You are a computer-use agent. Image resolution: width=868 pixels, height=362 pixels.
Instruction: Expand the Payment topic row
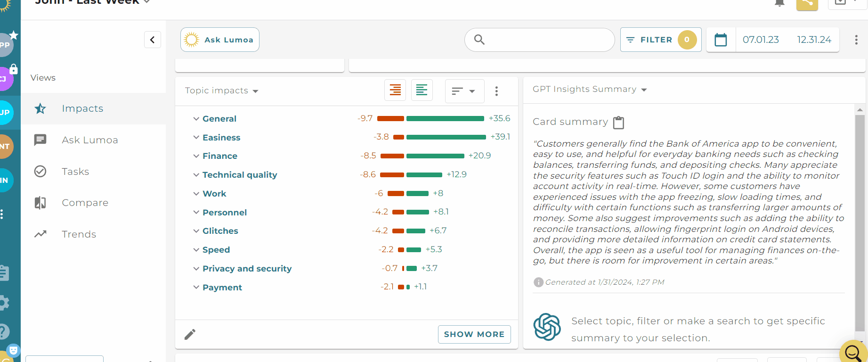pos(196,288)
